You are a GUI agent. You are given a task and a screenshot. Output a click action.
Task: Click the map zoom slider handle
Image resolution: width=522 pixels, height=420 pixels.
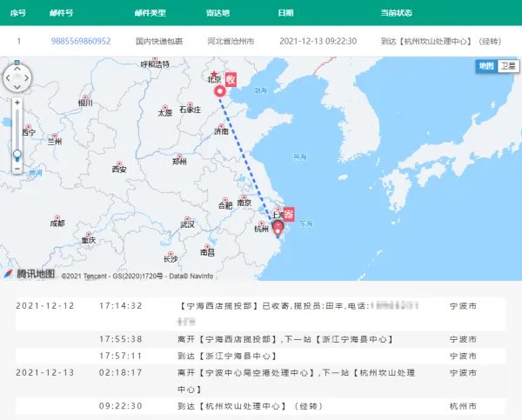pos(17,154)
